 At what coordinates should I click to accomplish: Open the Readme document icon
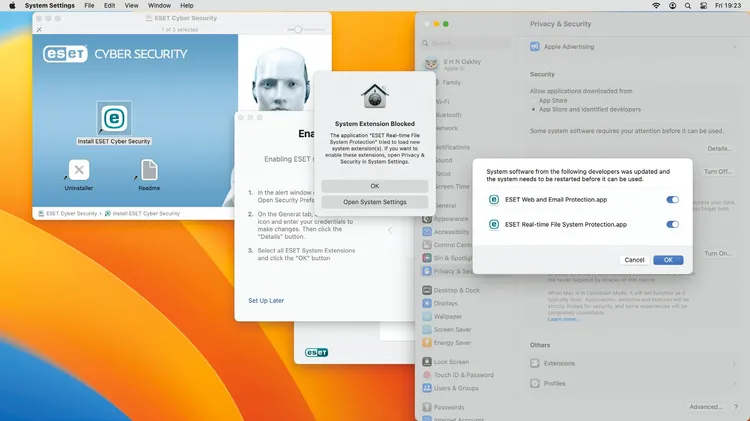click(149, 170)
